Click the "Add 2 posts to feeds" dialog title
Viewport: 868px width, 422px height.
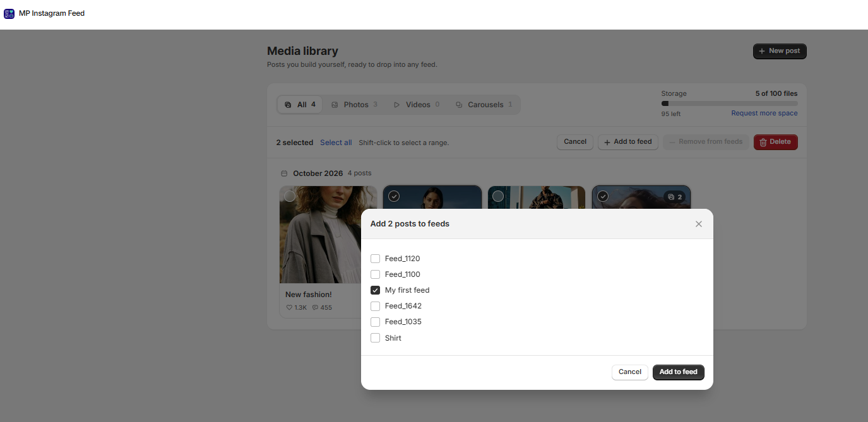point(410,224)
